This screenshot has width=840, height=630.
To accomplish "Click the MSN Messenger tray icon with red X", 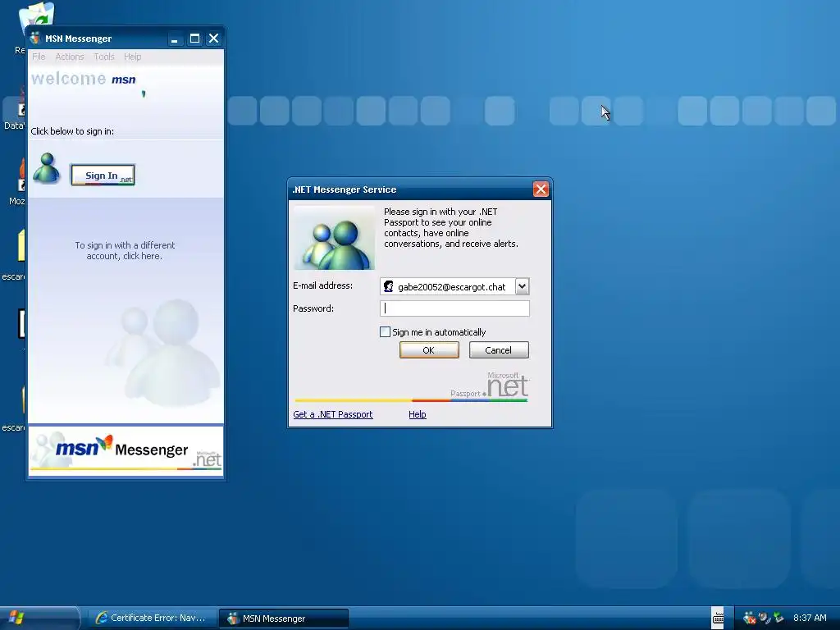I will point(750,619).
